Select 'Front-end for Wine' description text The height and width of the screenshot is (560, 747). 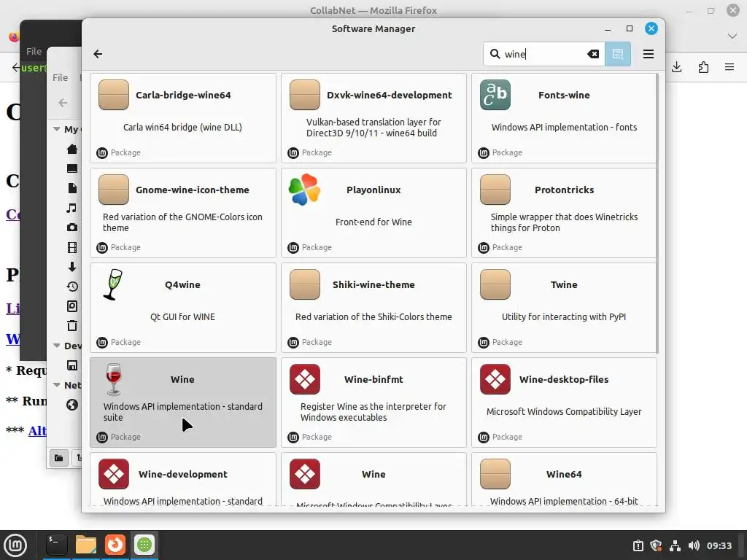click(x=373, y=222)
